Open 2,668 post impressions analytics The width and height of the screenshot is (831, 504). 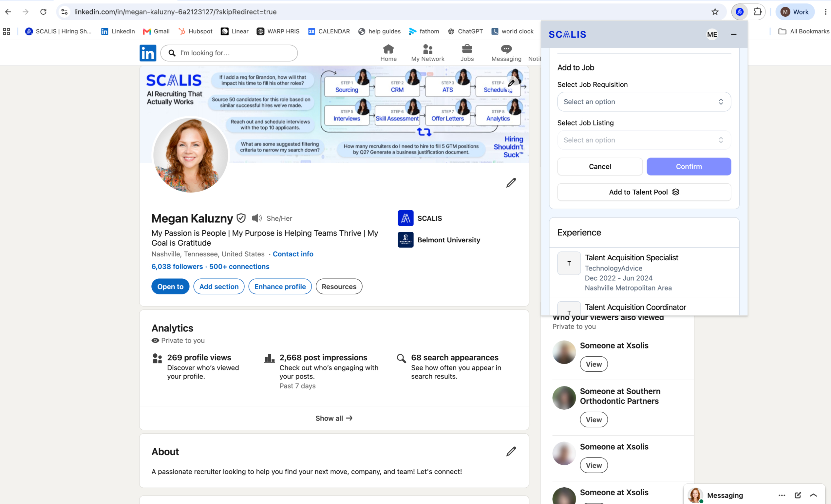[323, 357]
